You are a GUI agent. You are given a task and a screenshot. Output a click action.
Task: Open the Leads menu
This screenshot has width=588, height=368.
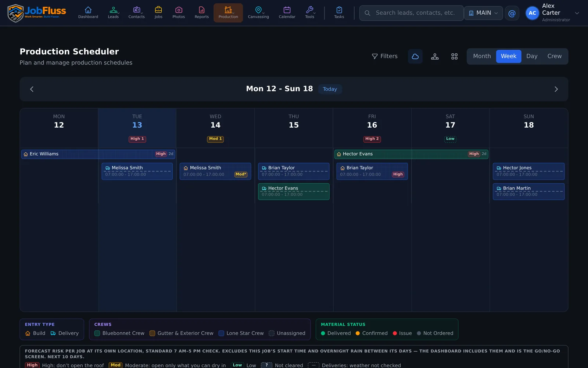(x=113, y=13)
